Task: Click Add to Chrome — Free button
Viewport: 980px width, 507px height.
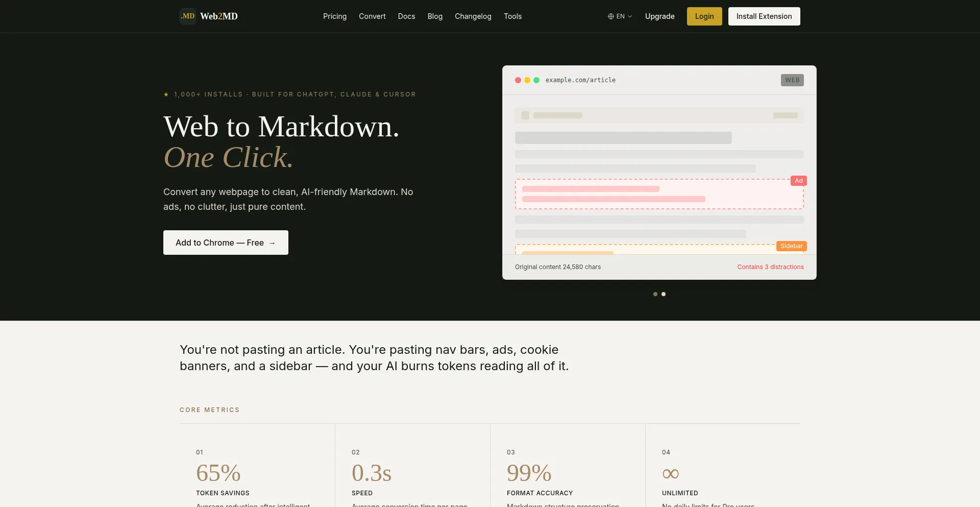Action: [226, 243]
